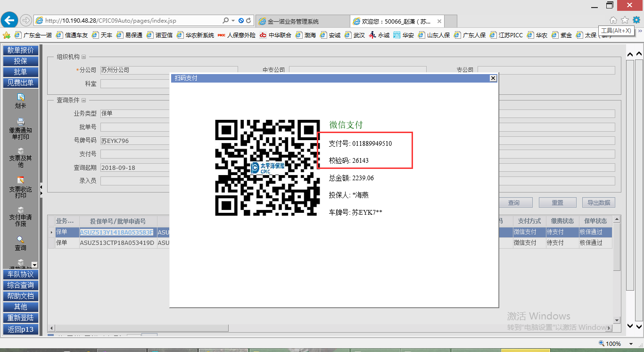This screenshot has height=352, width=644.
Task: Open the 江苏PICC favorites link
Action: click(x=507, y=35)
